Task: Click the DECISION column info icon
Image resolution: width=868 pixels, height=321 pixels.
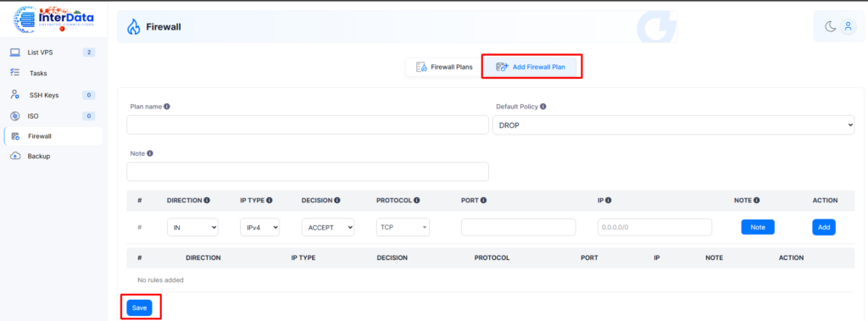Action: 337,201
